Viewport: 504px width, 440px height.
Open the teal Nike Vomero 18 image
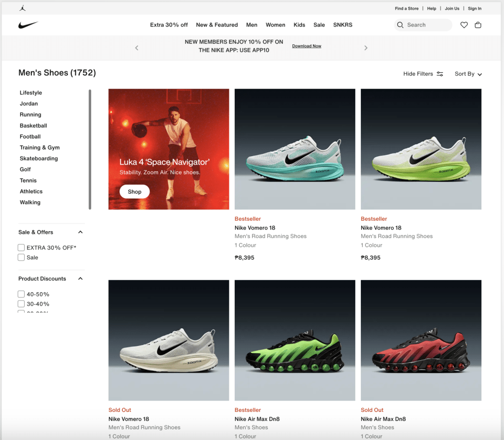coord(295,149)
